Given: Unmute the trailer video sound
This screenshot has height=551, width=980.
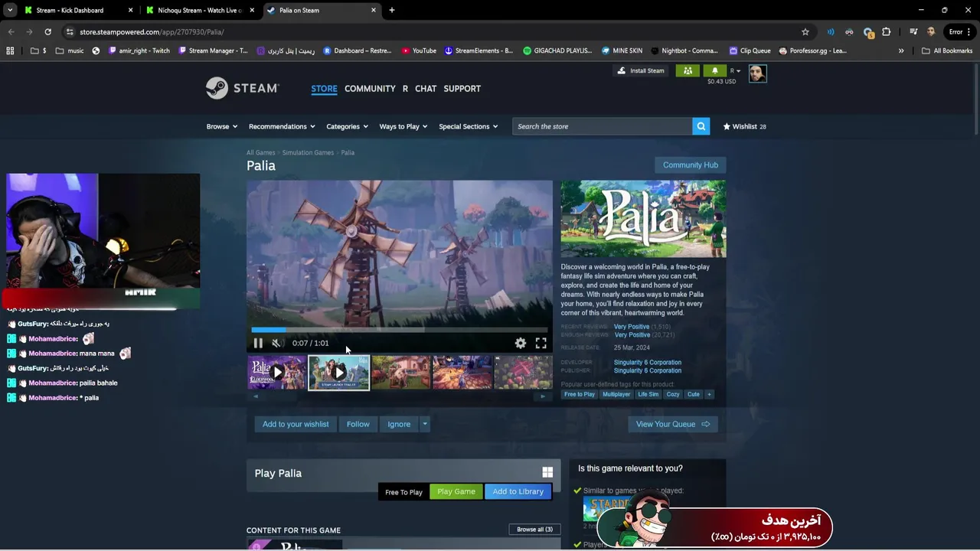Looking at the screenshot, I should pos(277,343).
